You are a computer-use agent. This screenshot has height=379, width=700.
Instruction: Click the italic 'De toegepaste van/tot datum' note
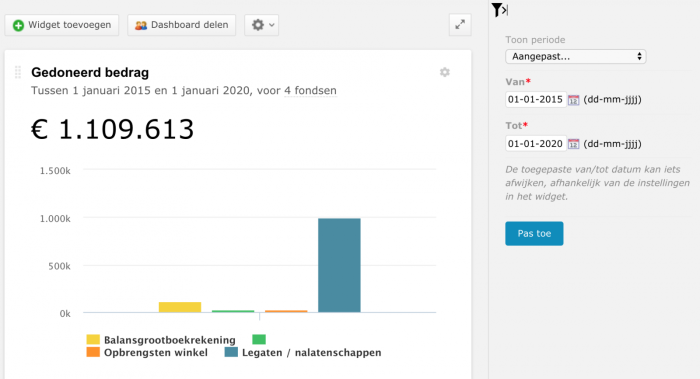tap(597, 183)
